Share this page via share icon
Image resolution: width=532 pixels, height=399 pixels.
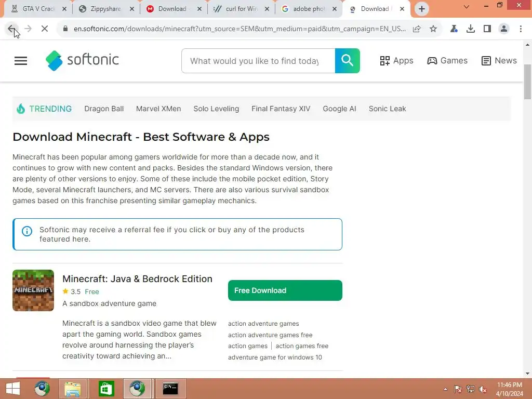coord(417,29)
